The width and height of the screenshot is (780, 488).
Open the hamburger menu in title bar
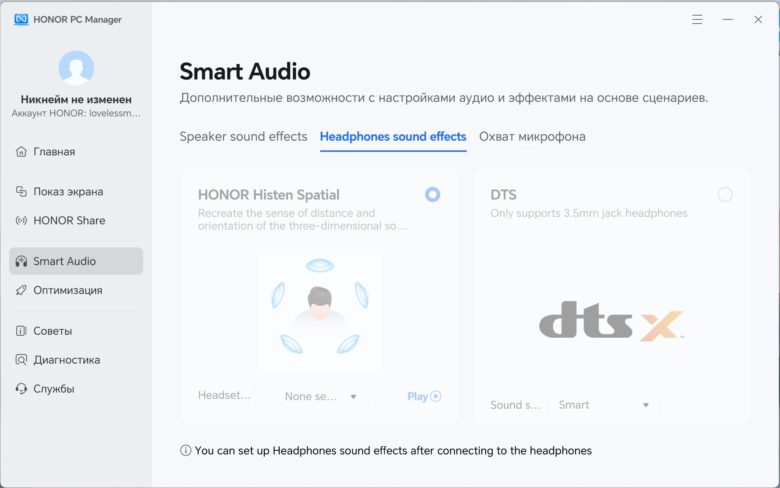(697, 19)
